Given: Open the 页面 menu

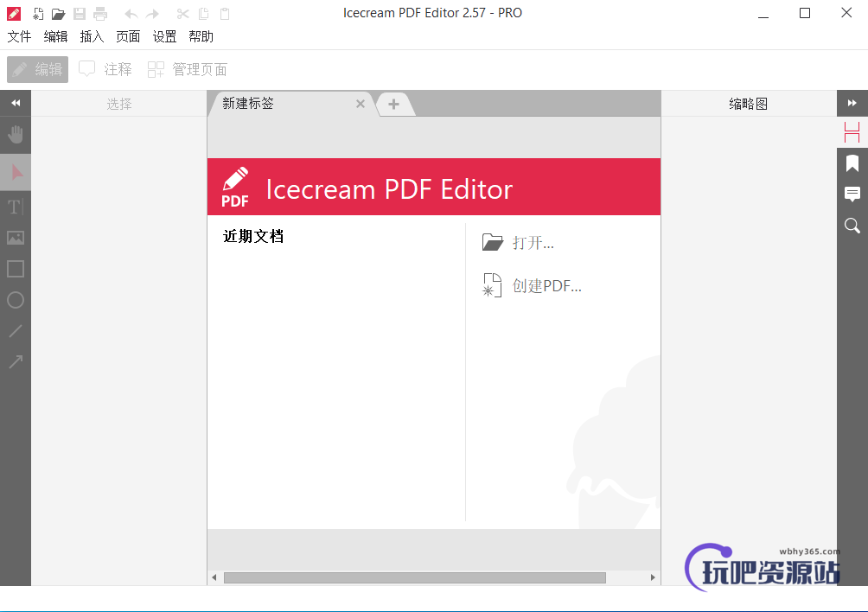Looking at the screenshot, I should [128, 36].
